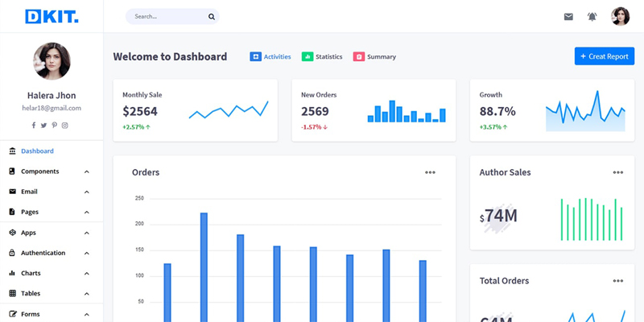Open Orders card three-dot menu

coord(430,172)
